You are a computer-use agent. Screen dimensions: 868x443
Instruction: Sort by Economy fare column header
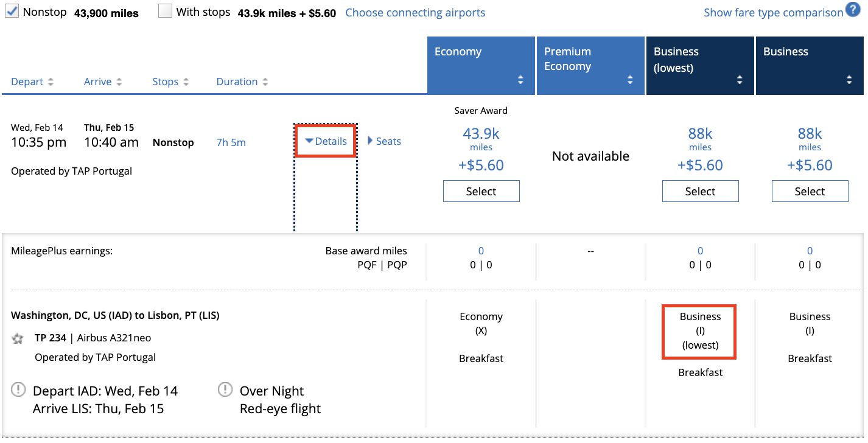click(x=520, y=80)
